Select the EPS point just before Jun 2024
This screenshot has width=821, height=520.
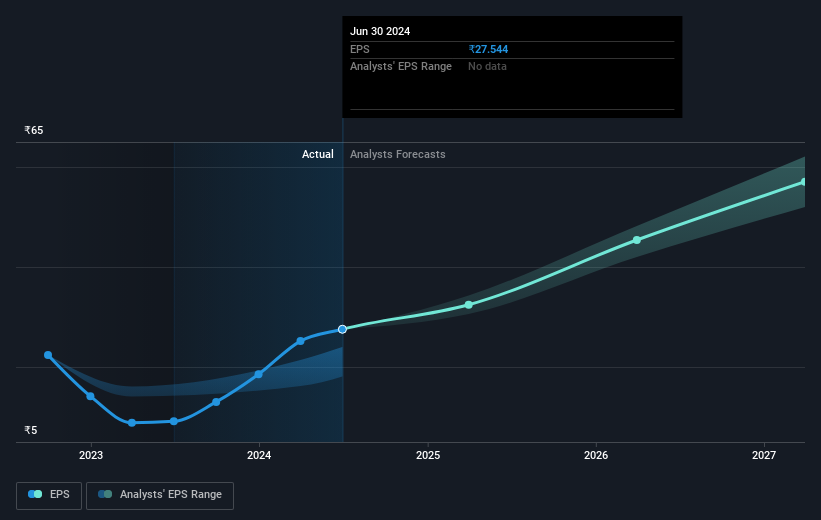tap(301, 341)
